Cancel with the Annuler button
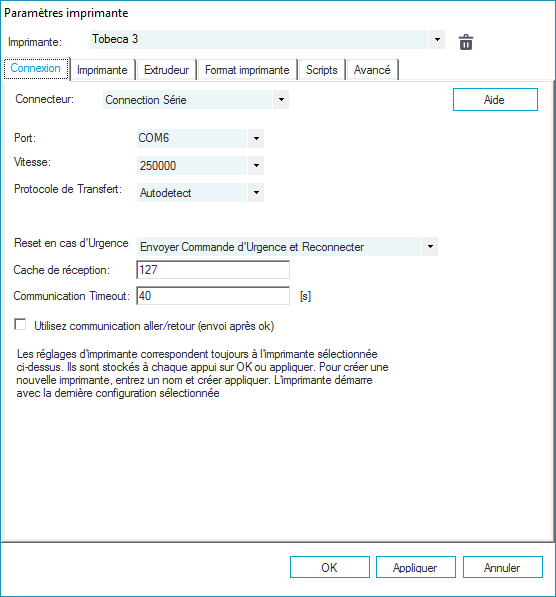Image resolution: width=556 pixels, height=597 pixels. [x=503, y=567]
